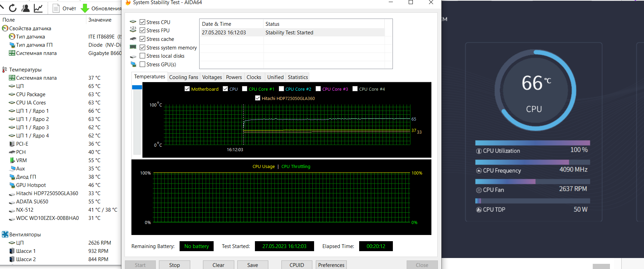The width and height of the screenshot is (644, 269).
Task: Enable the CPU Core #1 graph checkbox
Action: tap(245, 89)
